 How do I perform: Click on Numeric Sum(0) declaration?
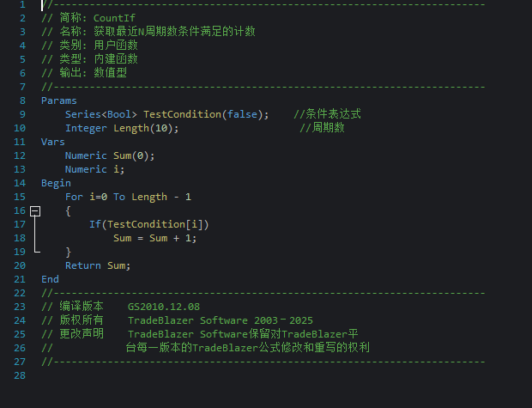pyautogui.click(x=110, y=155)
